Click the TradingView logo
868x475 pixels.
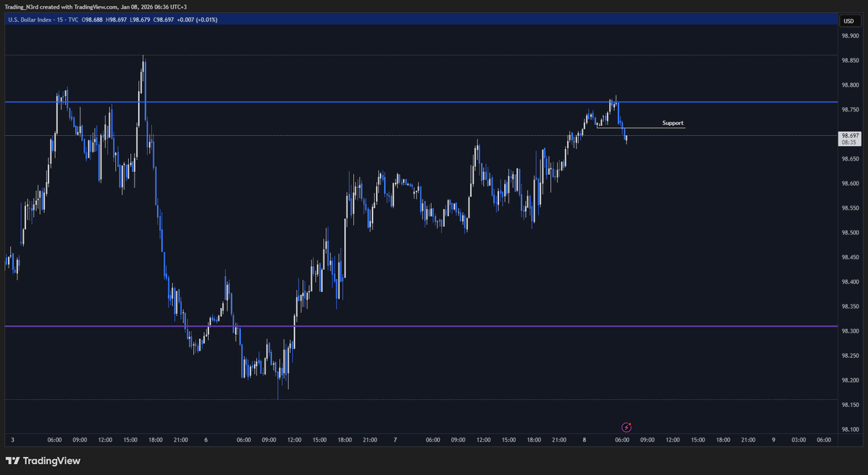(x=43, y=461)
